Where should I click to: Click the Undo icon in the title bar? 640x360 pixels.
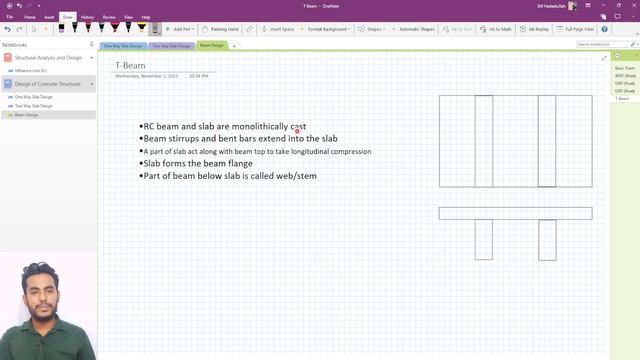pyautogui.click(x=19, y=6)
